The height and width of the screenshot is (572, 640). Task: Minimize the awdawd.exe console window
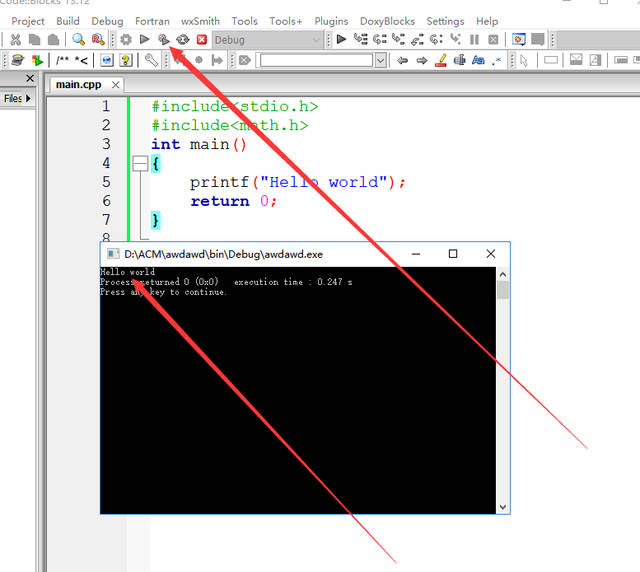tap(416, 254)
